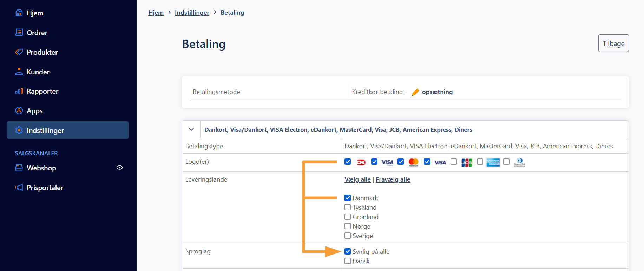Image resolution: width=644 pixels, height=271 pixels.
Task: Click the Vælg alle link
Action: (357, 179)
